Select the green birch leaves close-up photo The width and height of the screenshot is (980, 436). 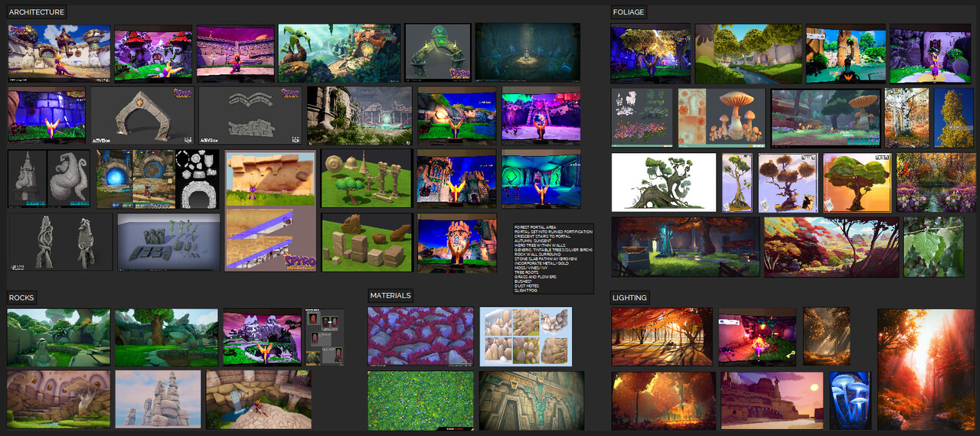tap(933, 246)
